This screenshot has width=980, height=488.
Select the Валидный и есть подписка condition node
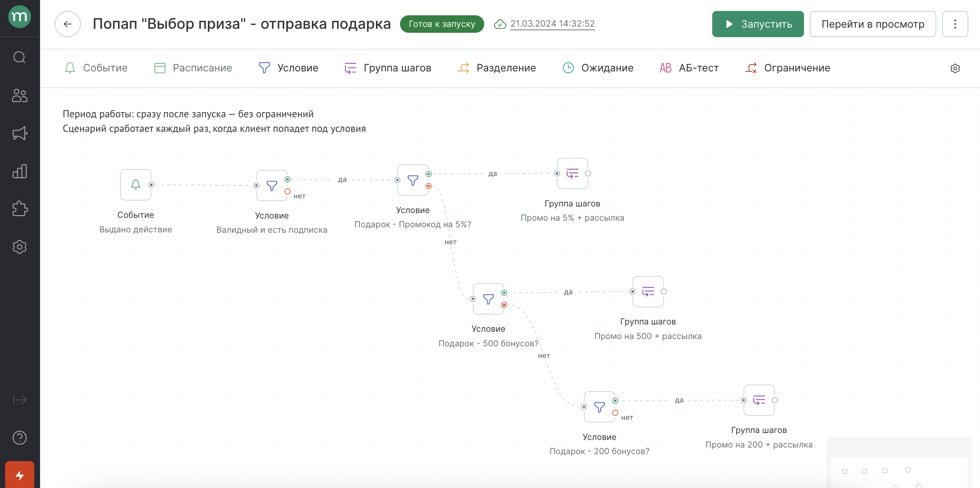coord(272,185)
